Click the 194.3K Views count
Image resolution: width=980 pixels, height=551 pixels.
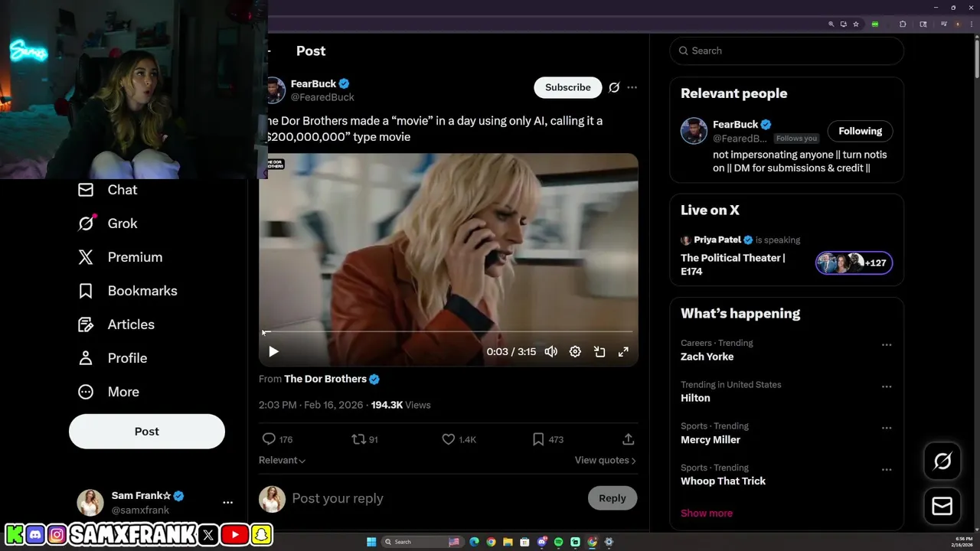coord(400,405)
